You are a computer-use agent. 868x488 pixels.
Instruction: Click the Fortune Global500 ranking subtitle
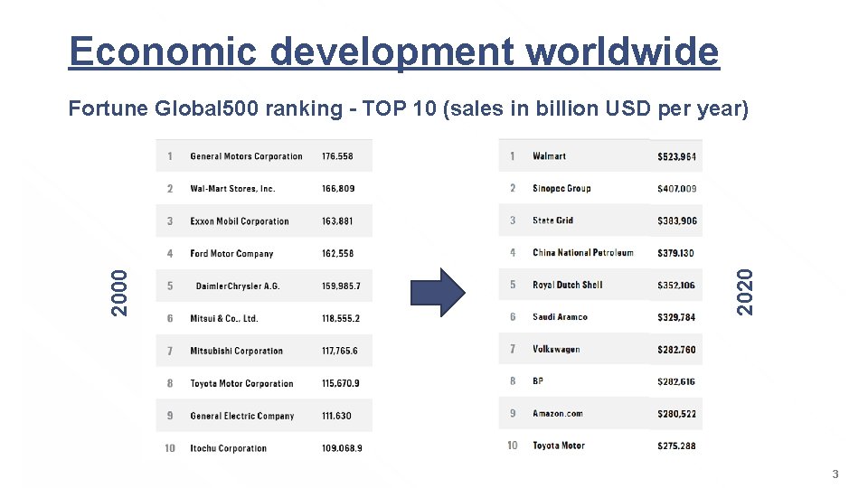coord(408,108)
